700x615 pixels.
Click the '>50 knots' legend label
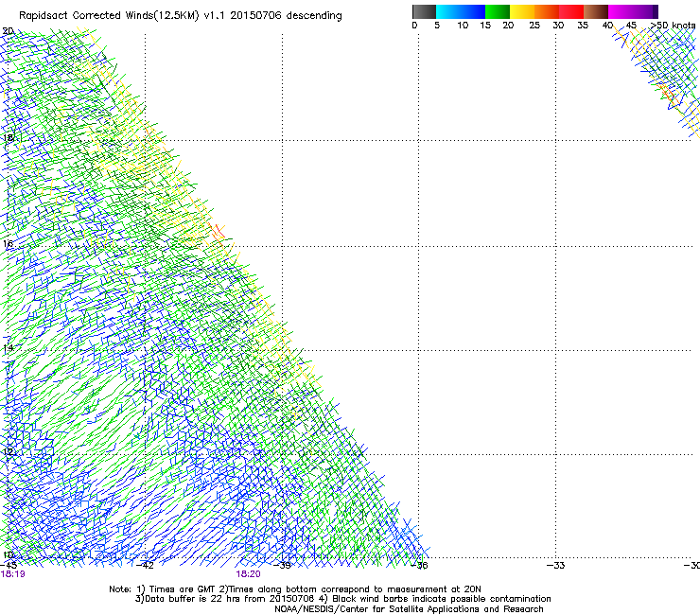(673, 26)
